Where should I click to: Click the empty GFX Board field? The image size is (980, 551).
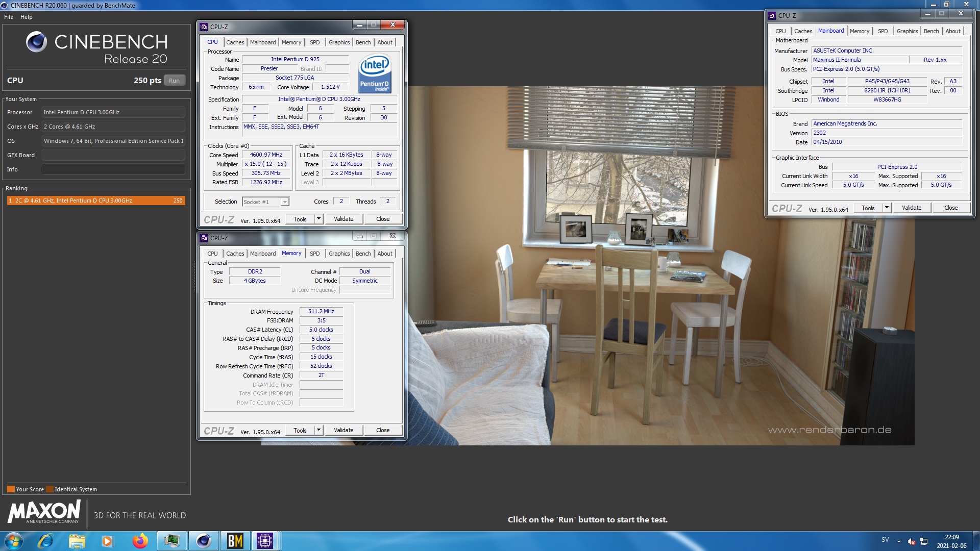pos(113,155)
